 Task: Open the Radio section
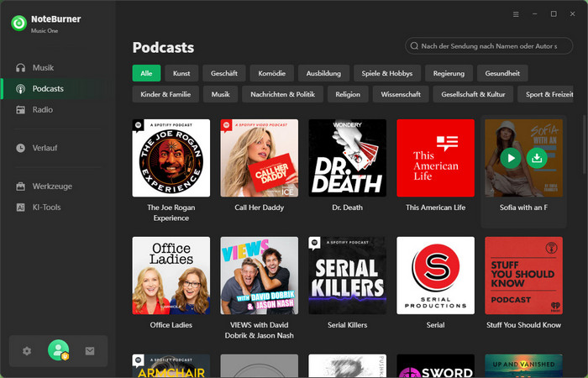(56, 110)
